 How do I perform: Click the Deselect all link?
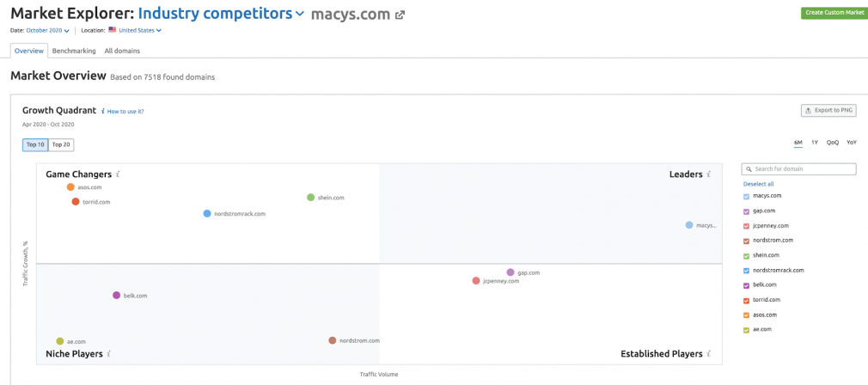[x=758, y=184]
